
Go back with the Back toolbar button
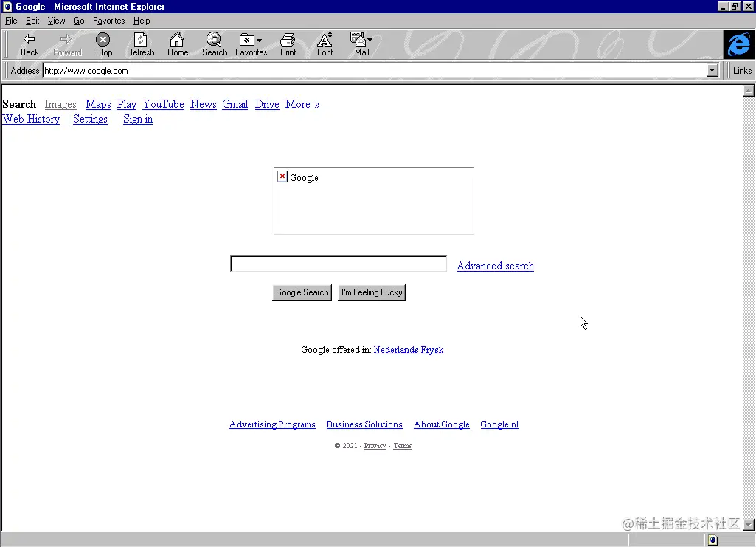pyautogui.click(x=30, y=44)
